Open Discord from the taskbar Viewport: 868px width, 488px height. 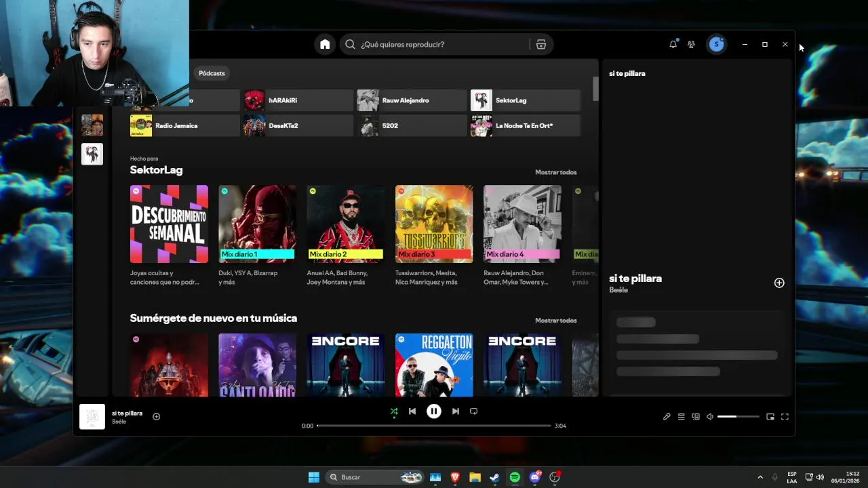tap(535, 477)
